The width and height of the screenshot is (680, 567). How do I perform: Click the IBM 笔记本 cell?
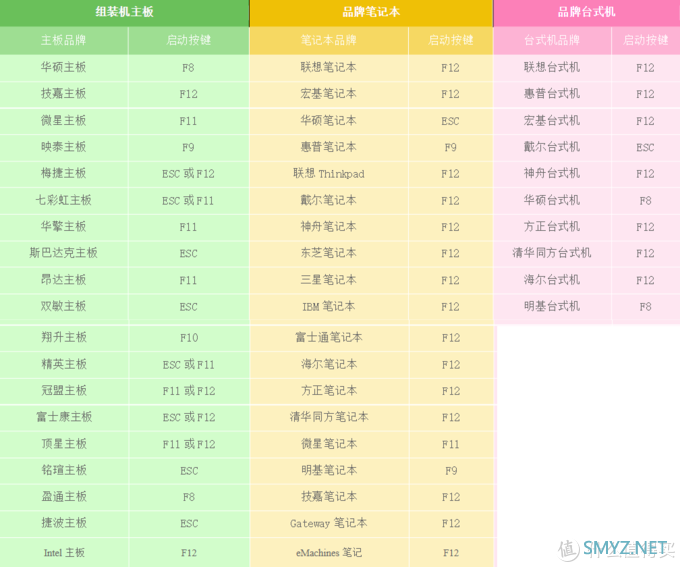(329, 307)
